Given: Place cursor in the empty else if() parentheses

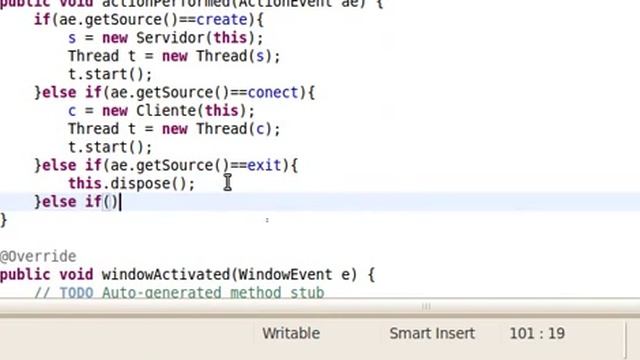Looking at the screenshot, I should click(x=110, y=202).
